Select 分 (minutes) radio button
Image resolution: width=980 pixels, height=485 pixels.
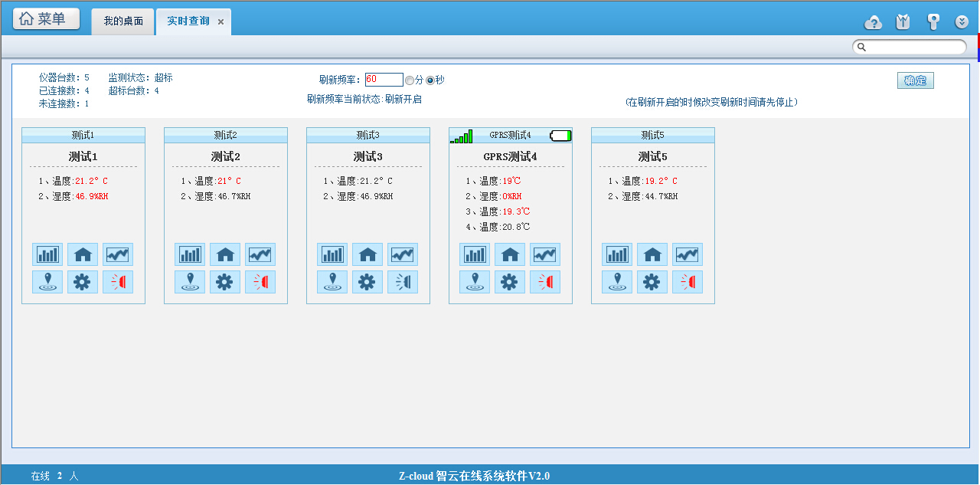pos(410,80)
